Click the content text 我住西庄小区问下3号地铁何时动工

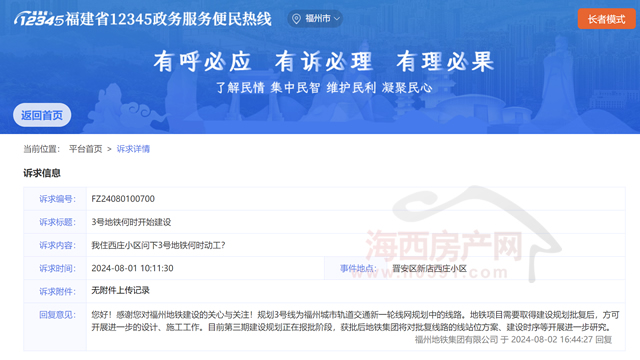coord(158,245)
